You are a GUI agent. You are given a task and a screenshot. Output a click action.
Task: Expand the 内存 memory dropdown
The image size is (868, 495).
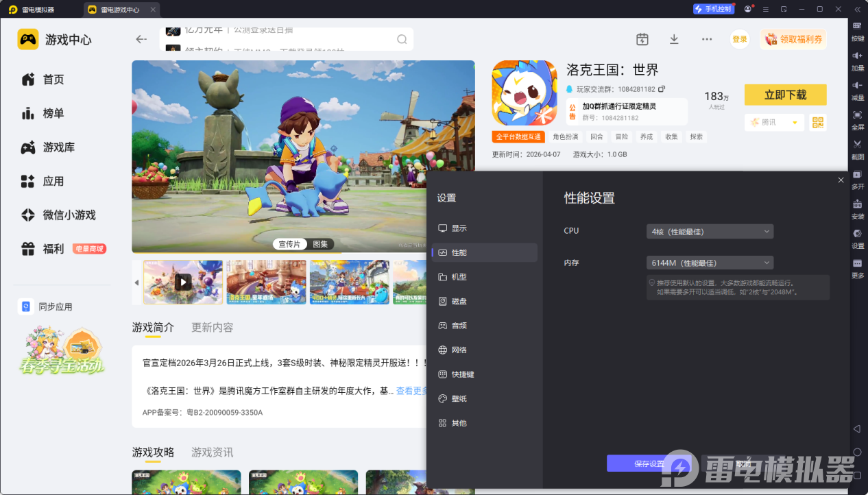(x=710, y=263)
